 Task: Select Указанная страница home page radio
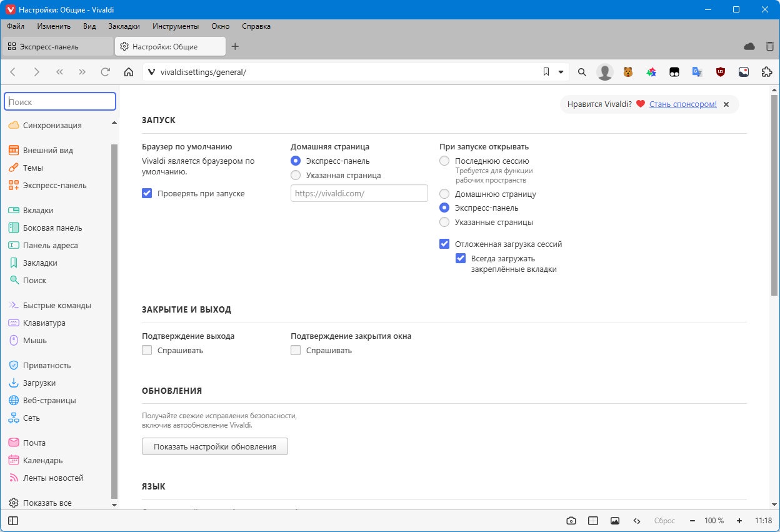(x=296, y=175)
